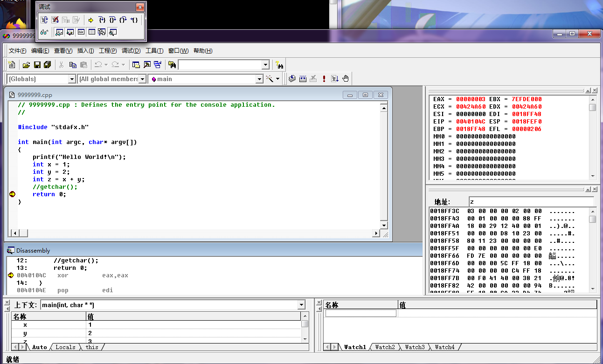Switch to the Locals tab
The image size is (603, 364).
tap(65, 347)
